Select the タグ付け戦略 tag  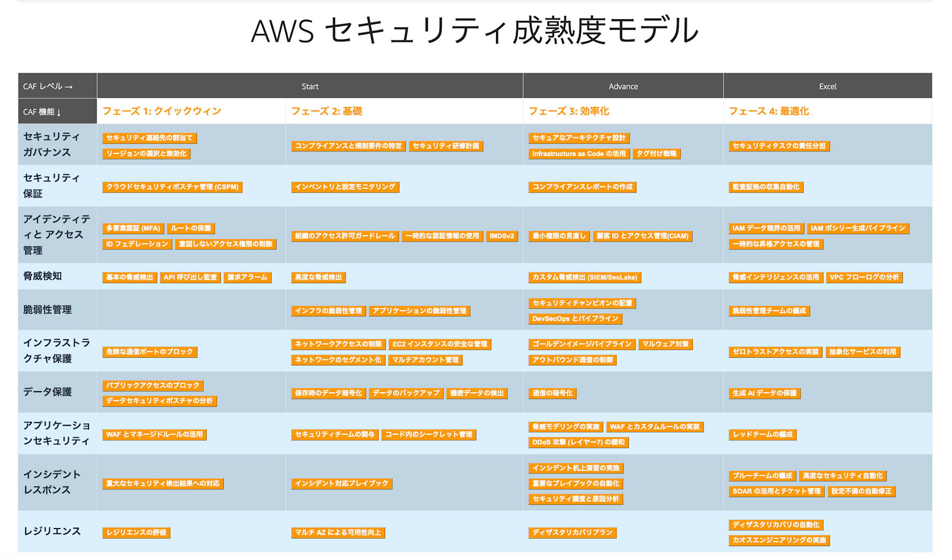[x=656, y=154]
